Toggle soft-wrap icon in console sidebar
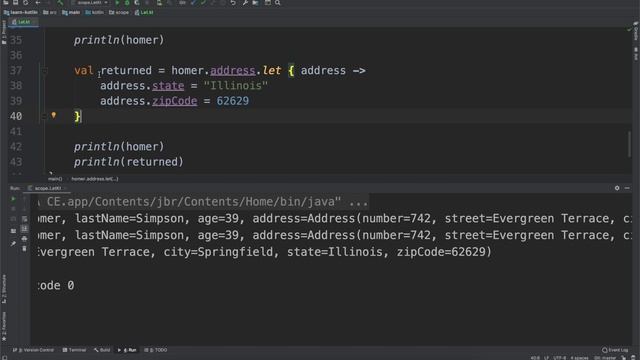 point(24,219)
